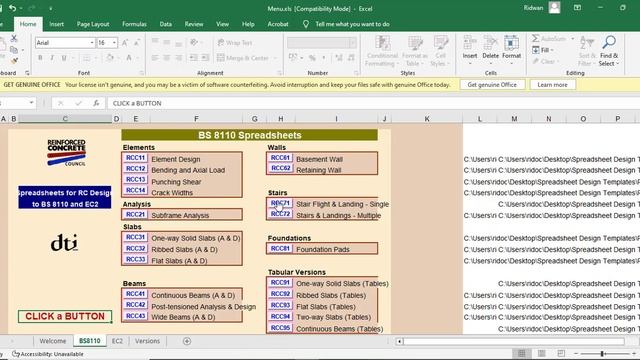
Task: Switch to Normal view icon
Action: click(x=522, y=353)
